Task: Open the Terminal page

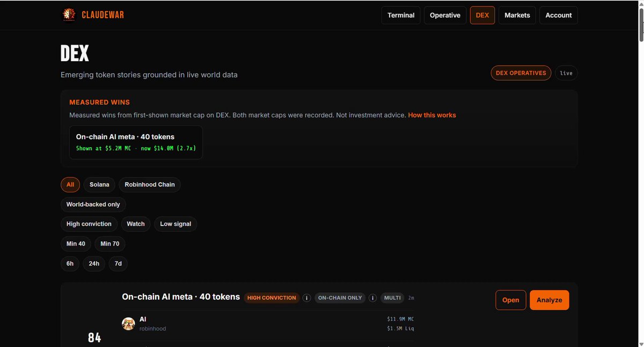Action: coord(401,15)
